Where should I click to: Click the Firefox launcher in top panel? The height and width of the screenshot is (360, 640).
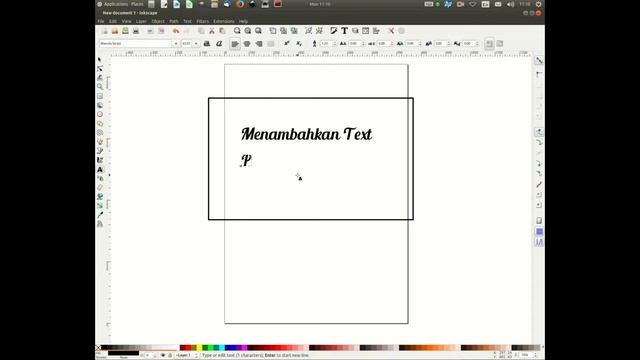point(240,4)
